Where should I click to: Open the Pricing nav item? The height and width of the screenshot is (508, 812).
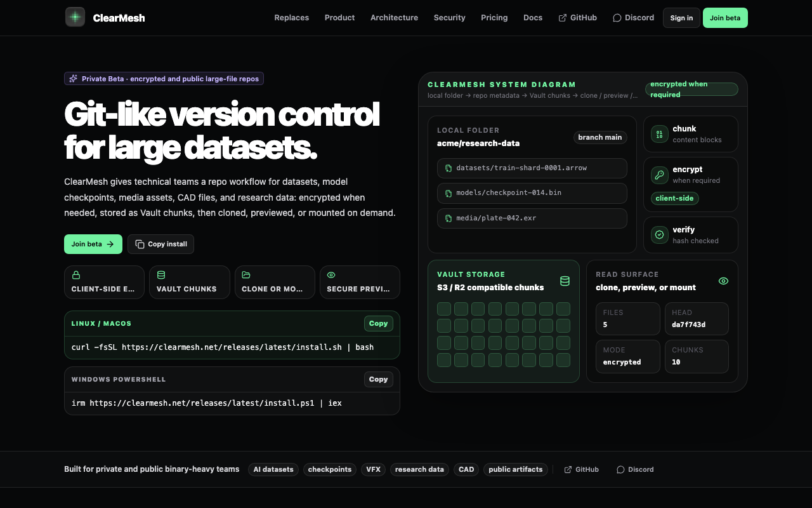[x=494, y=18]
